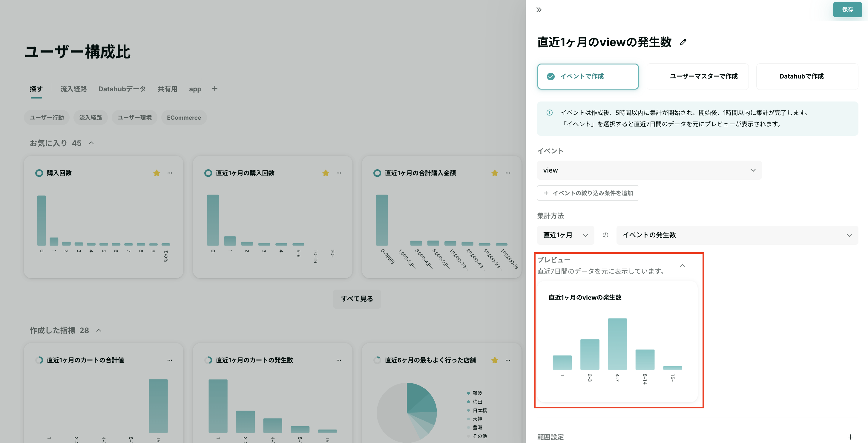Screen dimensions: 868x443
Task: Edit metric title with pencil icon
Action: 683,42
